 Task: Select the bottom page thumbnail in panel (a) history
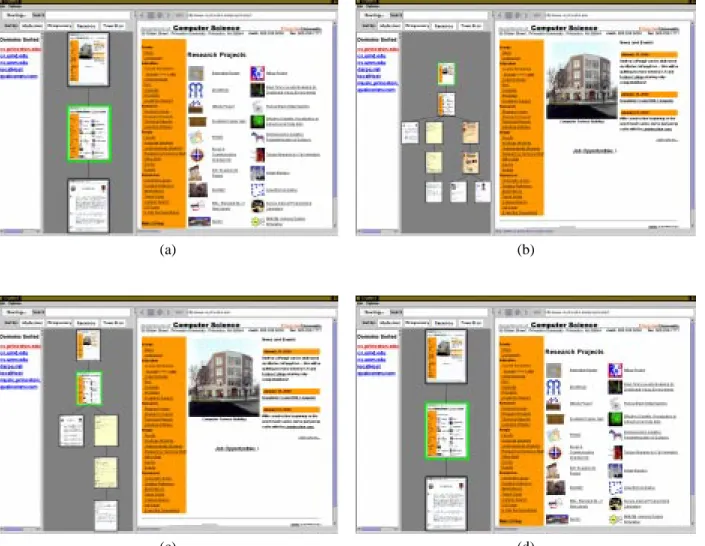tap(88, 206)
